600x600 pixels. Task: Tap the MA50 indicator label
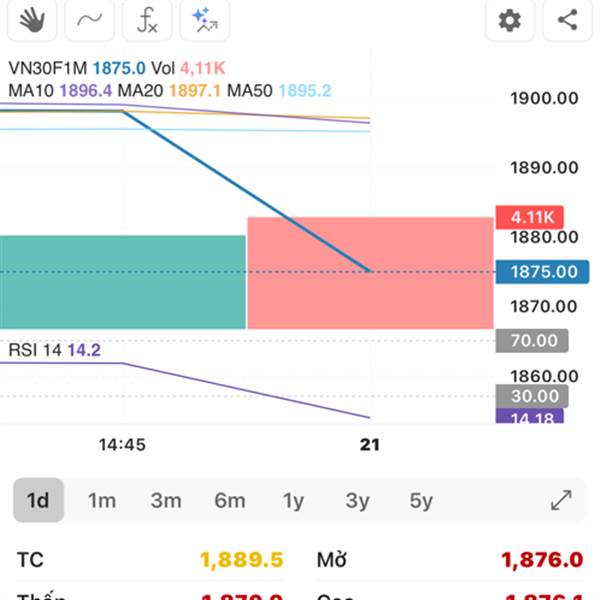pyautogui.click(x=250, y=90)
